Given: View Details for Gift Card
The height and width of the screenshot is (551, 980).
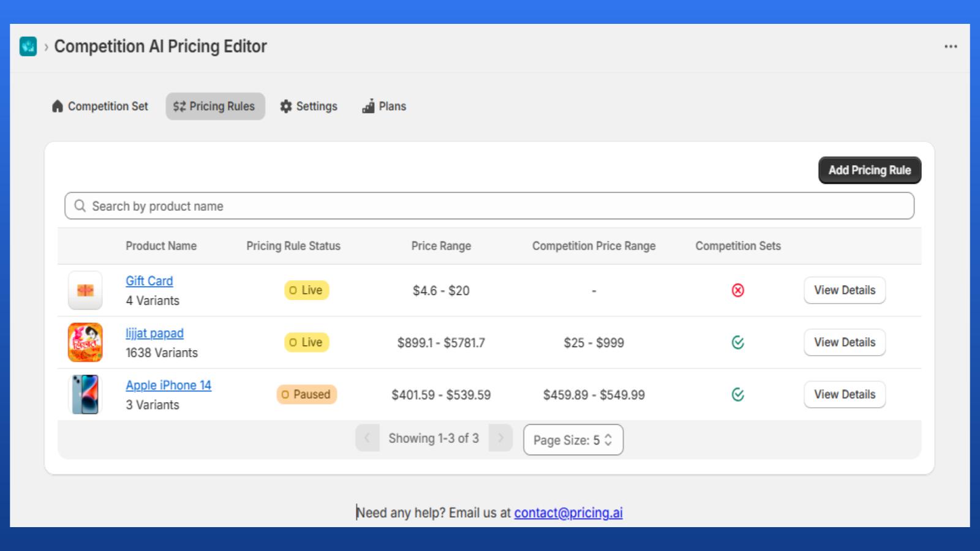Looking at the screenshot, I should pyautogui.click(x=845, y=290).
